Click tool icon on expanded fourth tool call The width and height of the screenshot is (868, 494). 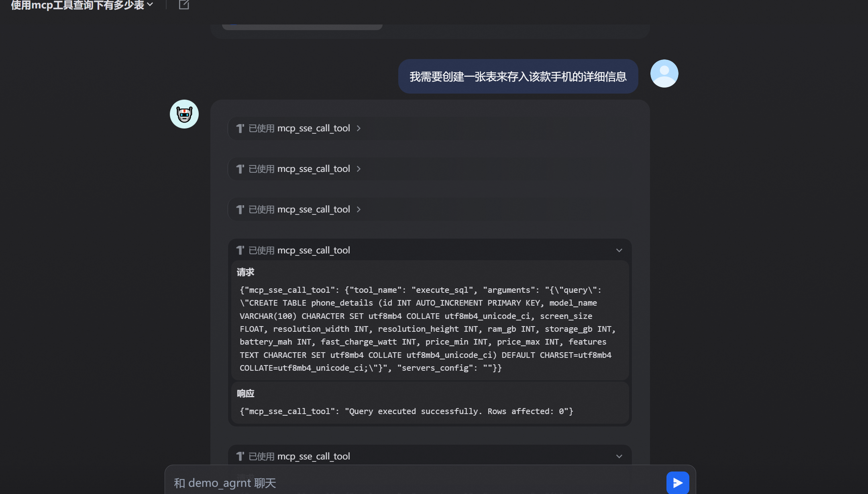click(240, 251)
